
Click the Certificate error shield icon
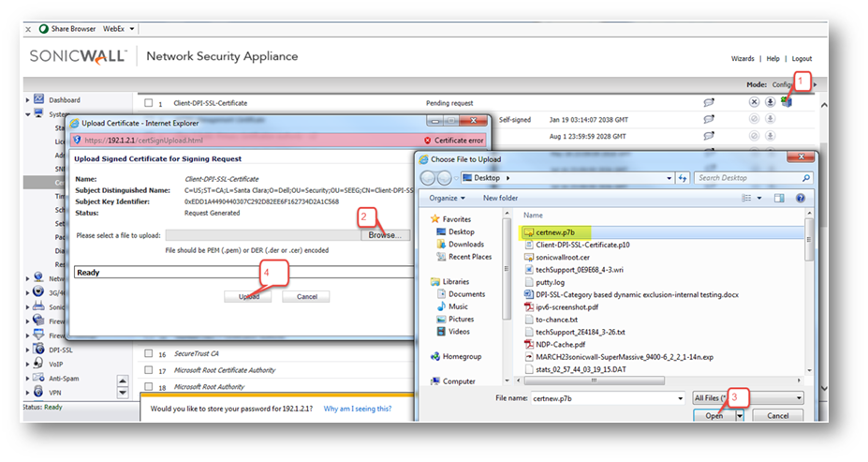pyautogui.click(x=427, y=141)
